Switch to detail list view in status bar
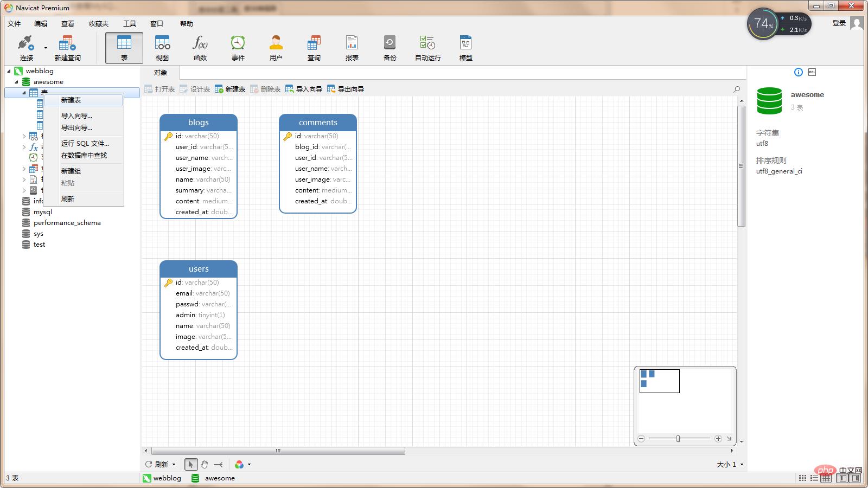 (x=814, y=478)
